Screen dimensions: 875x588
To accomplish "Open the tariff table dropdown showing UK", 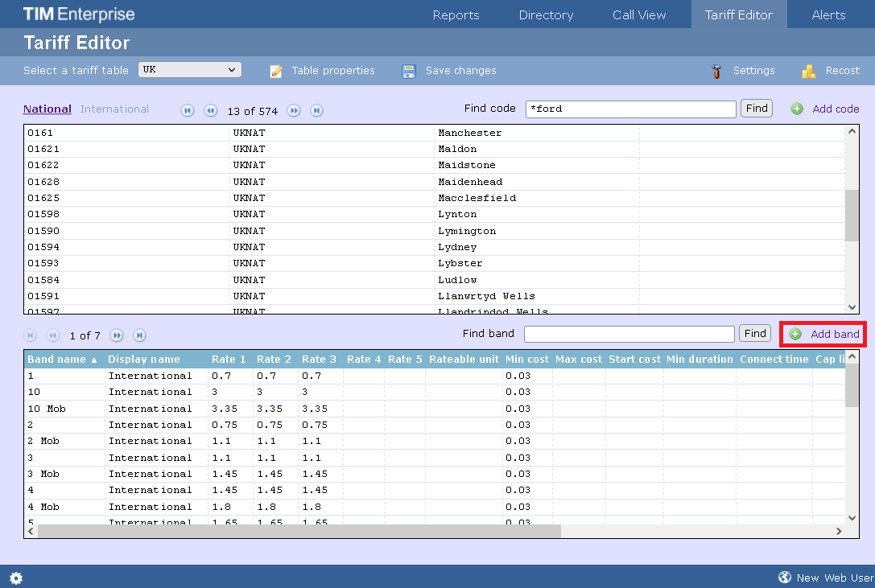I will pyautogui.click(x=190, y=70).
